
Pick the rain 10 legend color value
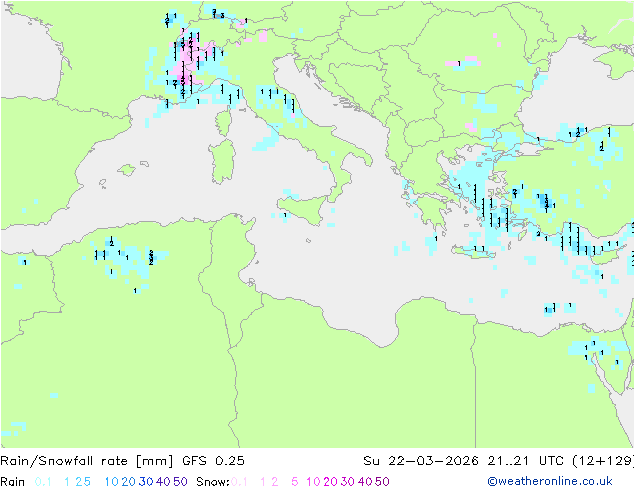(112, 482)
